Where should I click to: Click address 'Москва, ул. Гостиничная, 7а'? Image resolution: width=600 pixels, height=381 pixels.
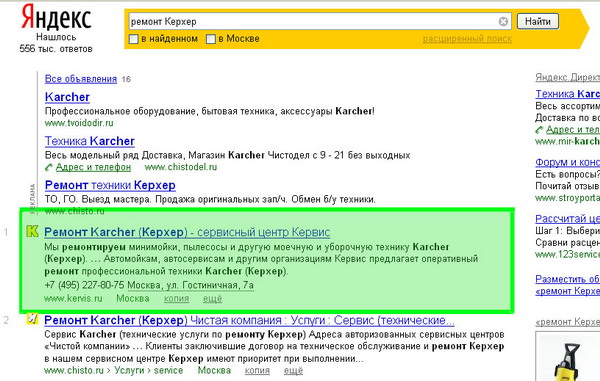coord(191,285)
